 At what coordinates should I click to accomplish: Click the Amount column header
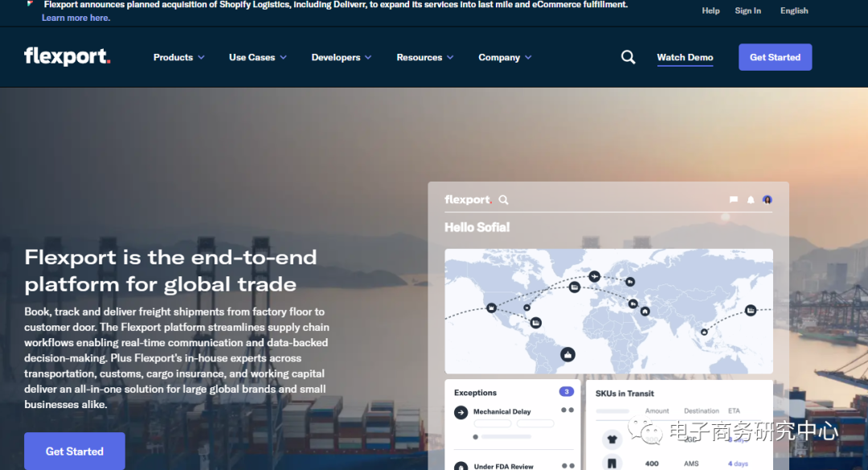[657, 411]
